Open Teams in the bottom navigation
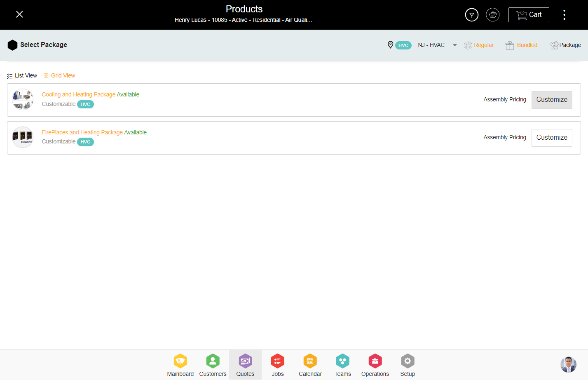 coord(343,365)
